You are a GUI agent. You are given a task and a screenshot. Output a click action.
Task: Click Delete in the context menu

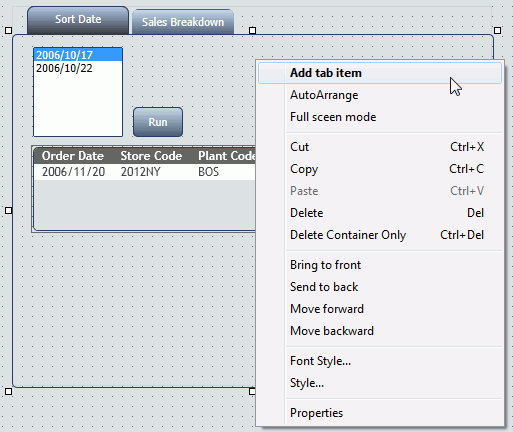[x=380, y=213]
